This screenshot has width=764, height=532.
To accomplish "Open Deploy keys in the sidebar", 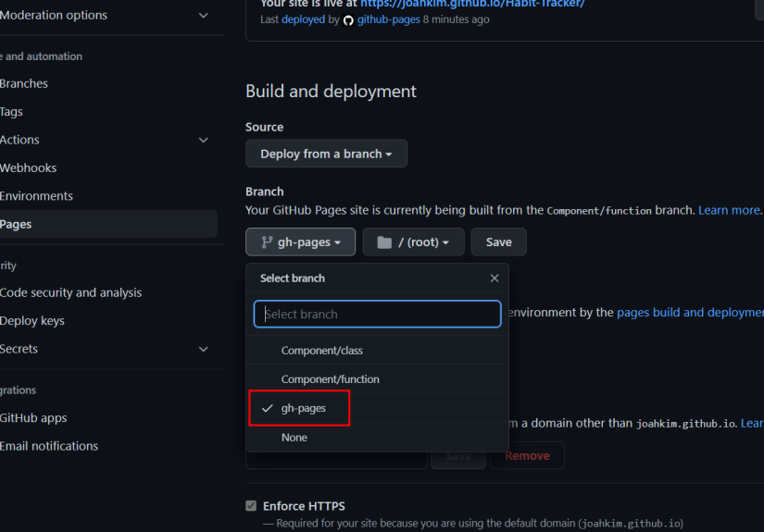I will [32, 321].
